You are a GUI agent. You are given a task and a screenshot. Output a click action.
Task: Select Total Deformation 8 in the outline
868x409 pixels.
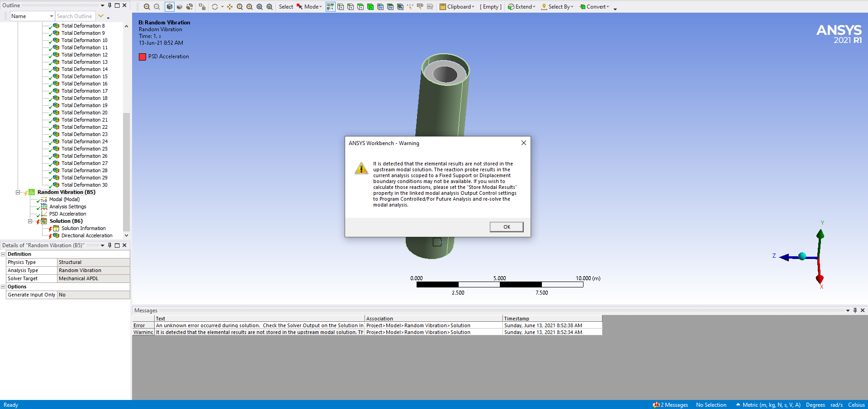click(83, 26)
